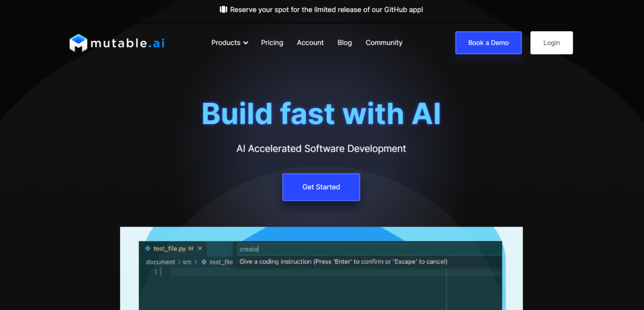Open the Products menu
This screenshot has width=644, height=310.
(226, 43)
